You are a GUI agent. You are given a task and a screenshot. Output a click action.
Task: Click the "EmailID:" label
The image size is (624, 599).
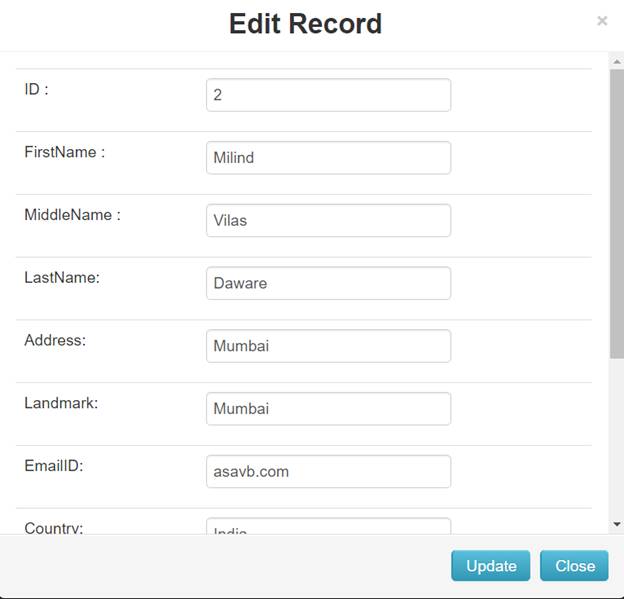point(53,465)
